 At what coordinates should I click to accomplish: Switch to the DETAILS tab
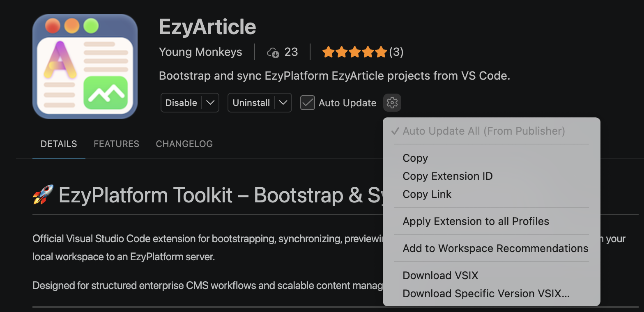click(59, 144)
